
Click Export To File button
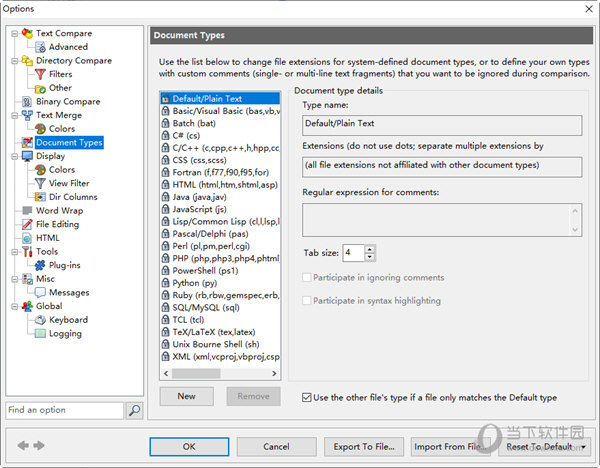click(x=364, y=447)
